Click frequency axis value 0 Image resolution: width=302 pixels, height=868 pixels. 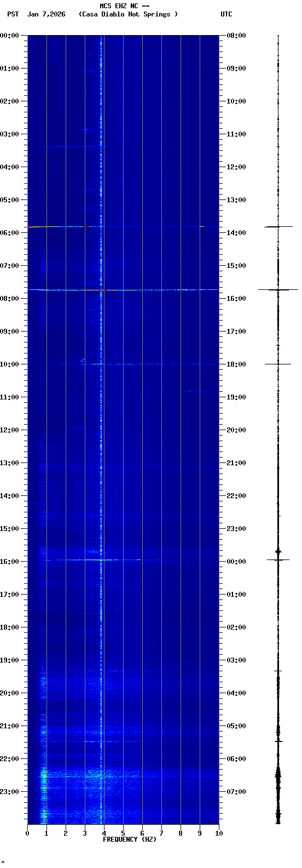pyautogui.click(x=27, y=833)
